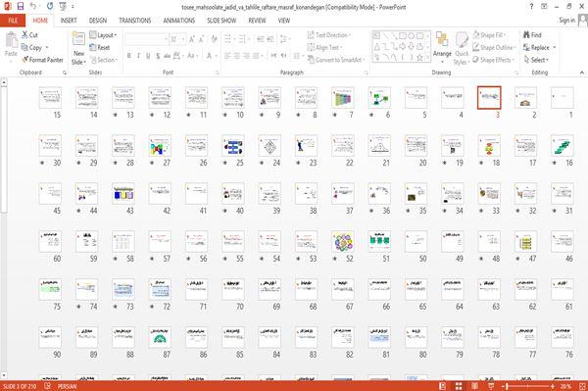588x391 pixels.
Task: Start Slide Show from status bar
Action: 491,386
